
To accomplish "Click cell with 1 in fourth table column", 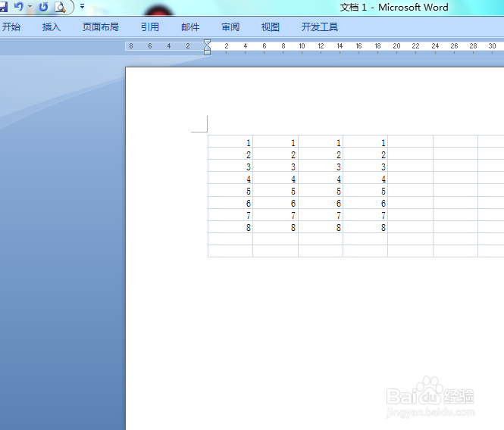I will pyautogui.click(x=365, y=142).
